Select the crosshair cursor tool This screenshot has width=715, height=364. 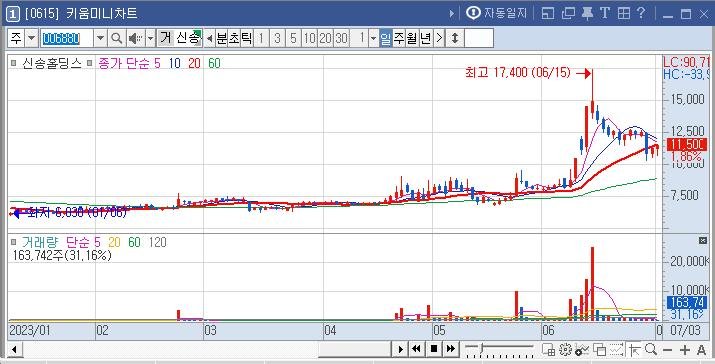pyautogui.click(x=634, y=349)
